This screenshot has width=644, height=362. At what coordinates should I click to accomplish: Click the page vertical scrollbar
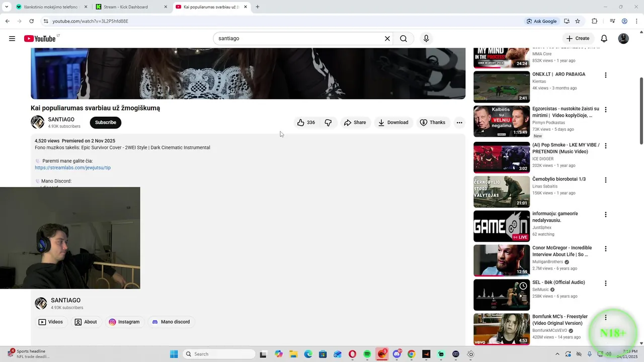point(641,111)
